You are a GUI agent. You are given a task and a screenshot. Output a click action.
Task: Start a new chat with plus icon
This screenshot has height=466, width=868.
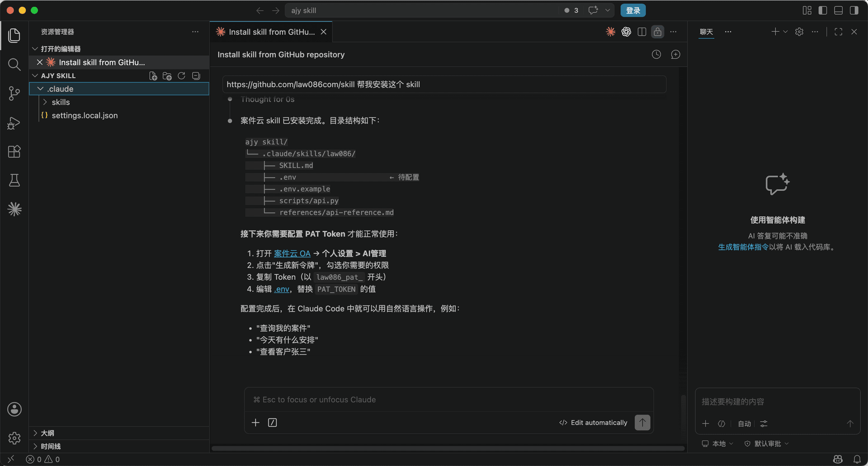click(x=775, y=32)
